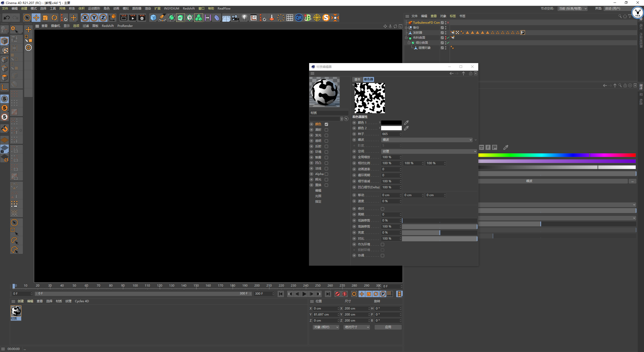
Task: Click the 应用 apply button
Action: (x=388, y=327)
